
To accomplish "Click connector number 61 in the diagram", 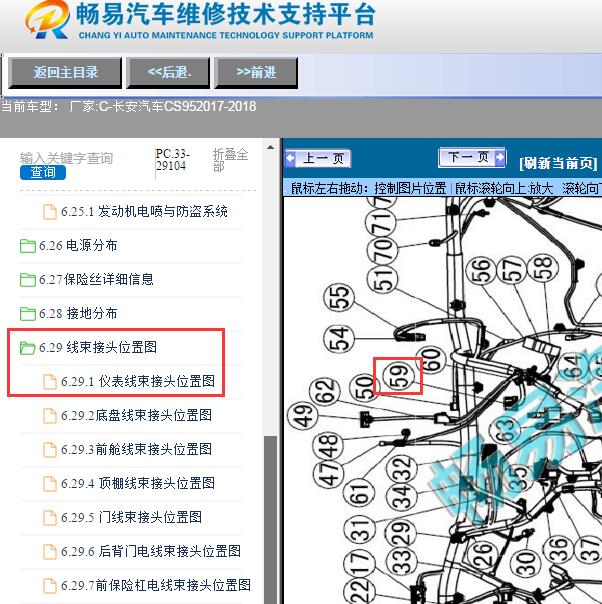I will pos(359,493).
